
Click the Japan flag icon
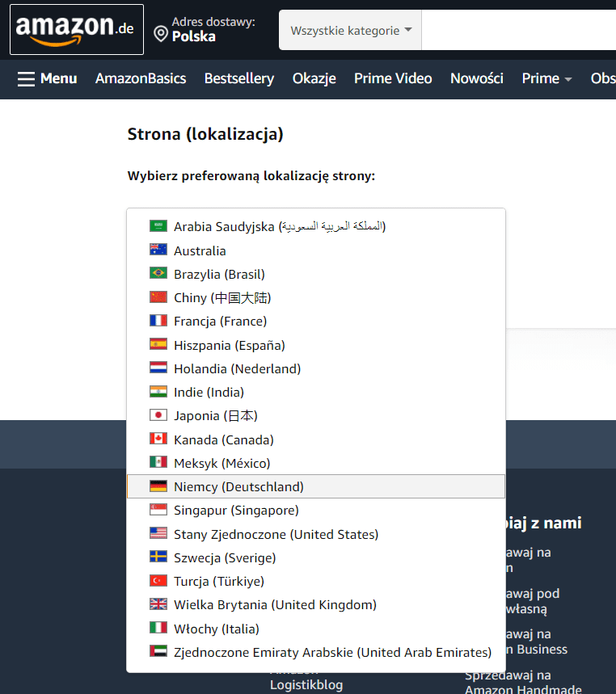click(x=158, y=414)
